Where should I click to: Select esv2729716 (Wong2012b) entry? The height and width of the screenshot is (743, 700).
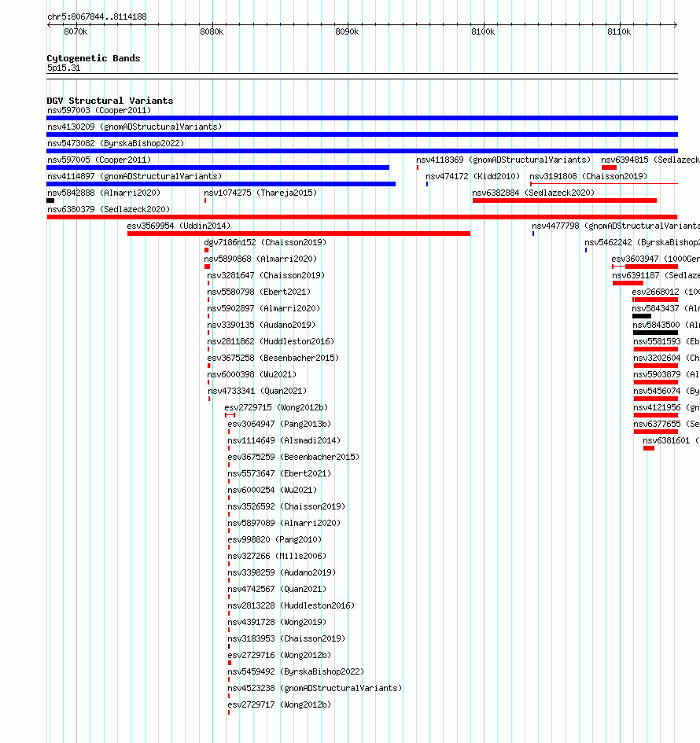coord(279,656)
